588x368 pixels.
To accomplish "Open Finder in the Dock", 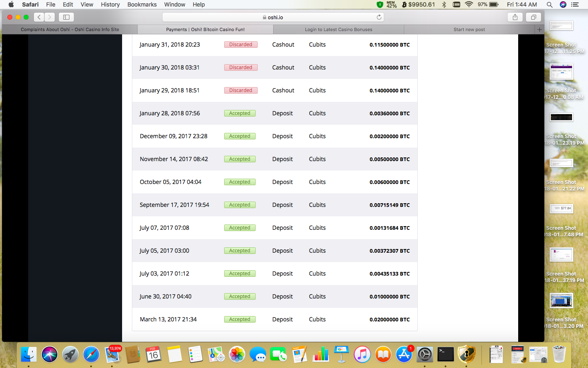I will (29, 354).
